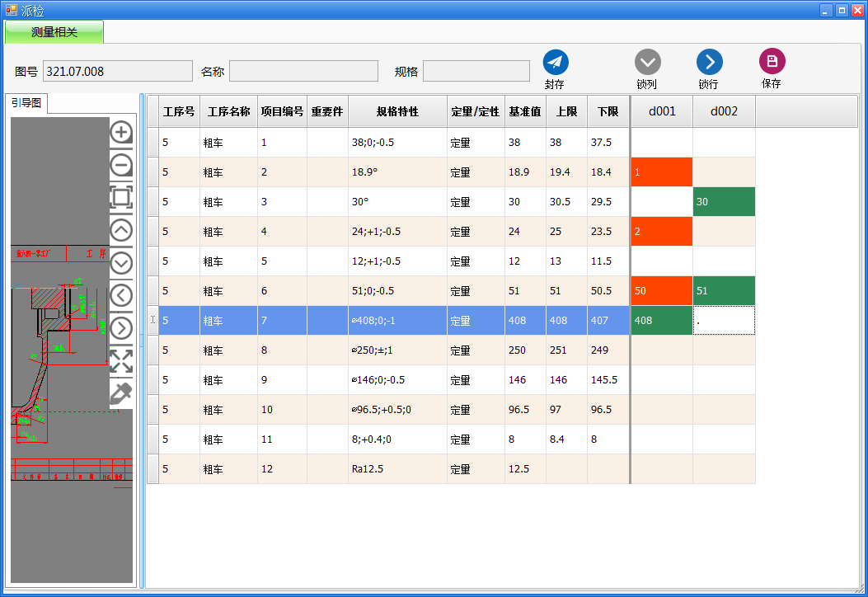
Task: Expand the drawing to full screen
Action: [121, 360]
